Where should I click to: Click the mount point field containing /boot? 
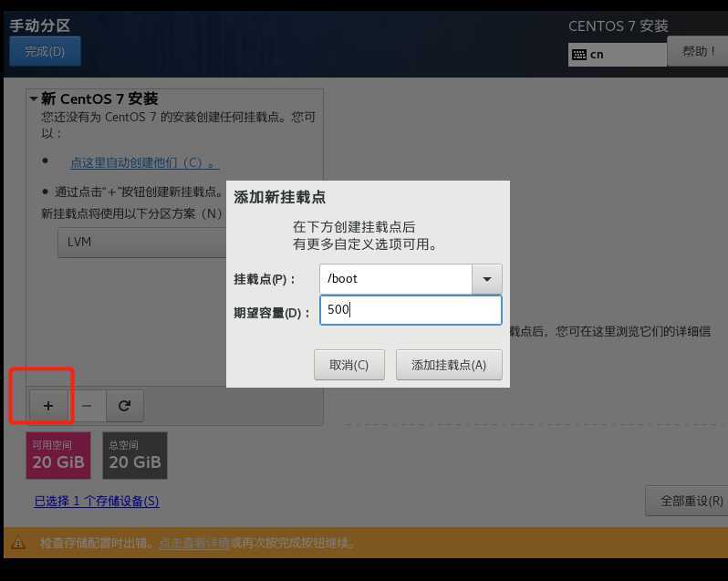click(396, 279)
